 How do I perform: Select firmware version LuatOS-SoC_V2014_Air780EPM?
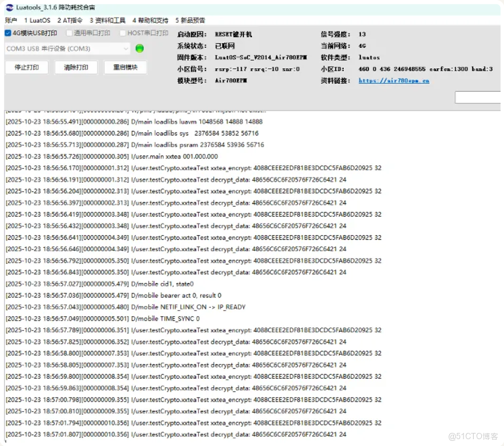click(261, 58)
